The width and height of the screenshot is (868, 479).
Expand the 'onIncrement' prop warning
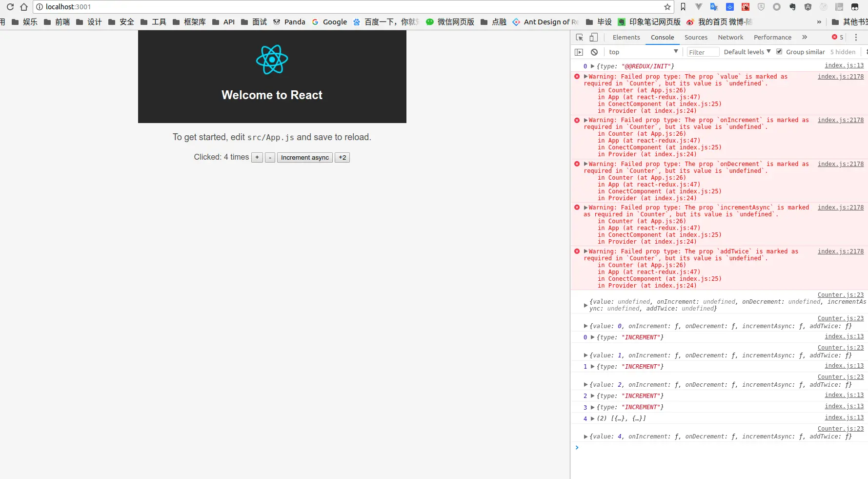coord(585,120)
